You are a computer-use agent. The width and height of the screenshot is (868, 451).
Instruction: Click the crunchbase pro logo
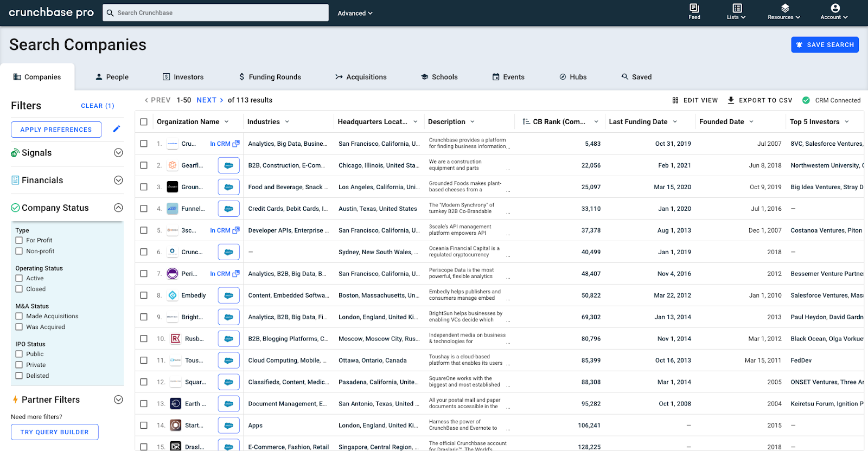click(52, 12)
